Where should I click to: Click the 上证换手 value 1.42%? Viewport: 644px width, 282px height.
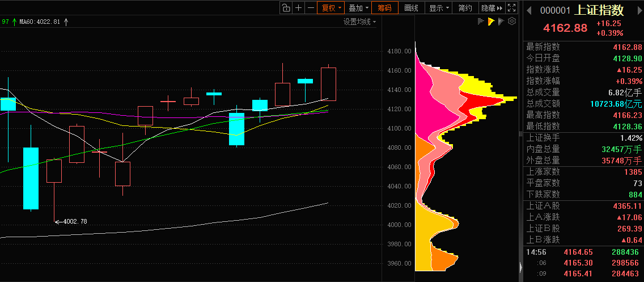tap(631, 138)
